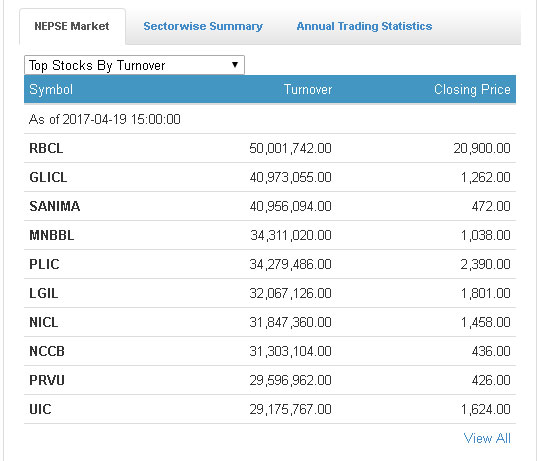This screenshot has width=537, height=461.
Task: Click the turnover value 31,847,360.00
Action: (x=290, y=322)
